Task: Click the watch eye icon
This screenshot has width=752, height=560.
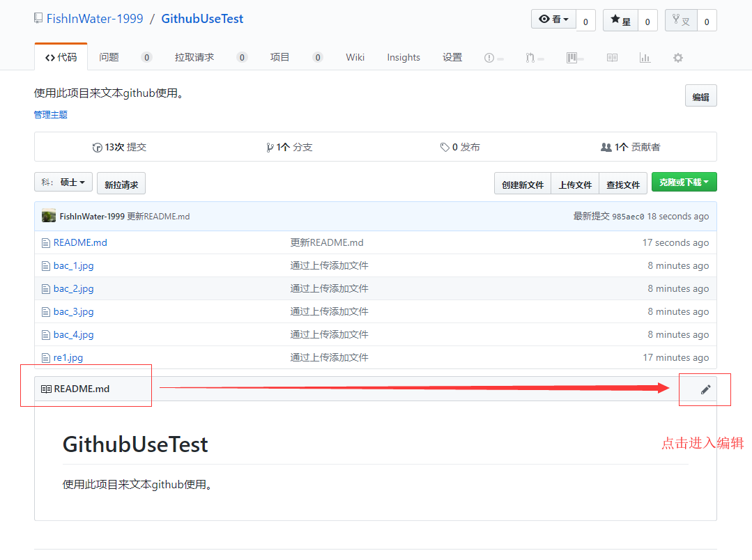Action: [544, 19]
